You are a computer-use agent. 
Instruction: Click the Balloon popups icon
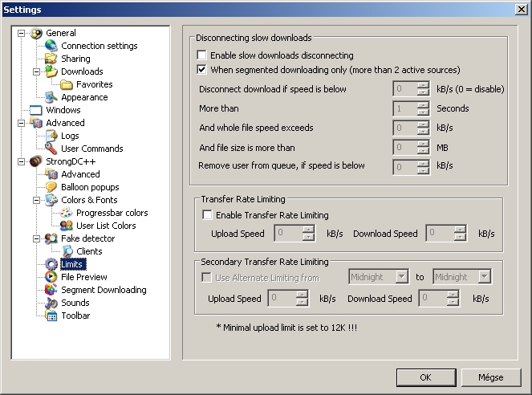point(51,187)
